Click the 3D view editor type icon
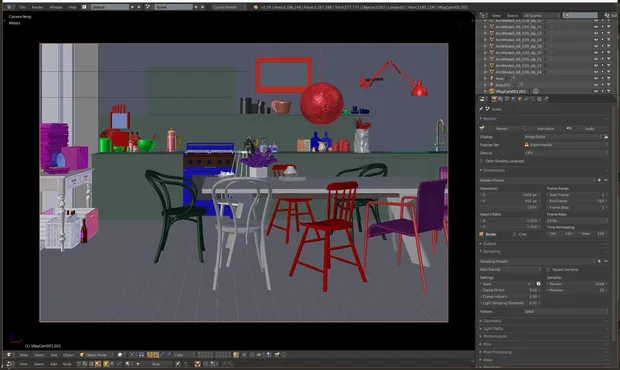Screen dimensions: 620x370 click(x=9, y=355)
